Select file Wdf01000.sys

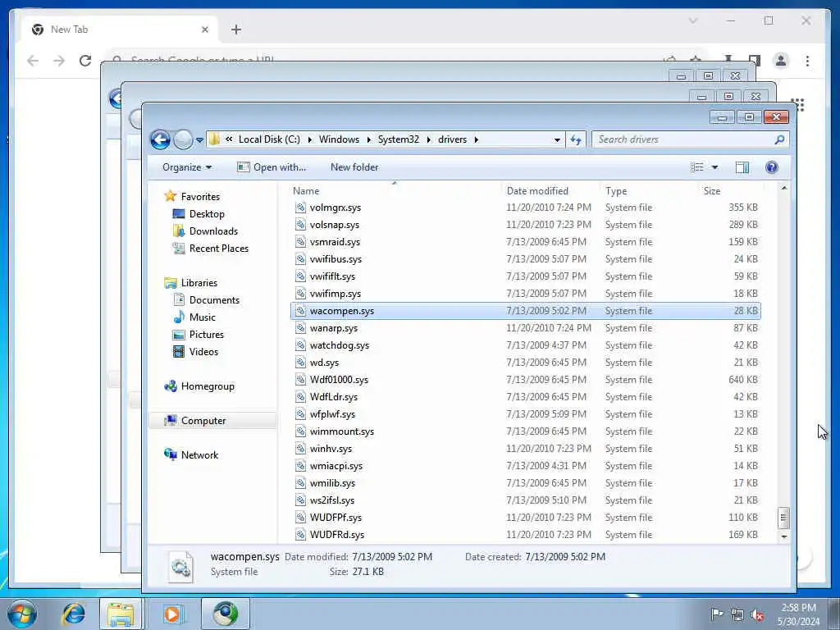[x=339, y=379]
